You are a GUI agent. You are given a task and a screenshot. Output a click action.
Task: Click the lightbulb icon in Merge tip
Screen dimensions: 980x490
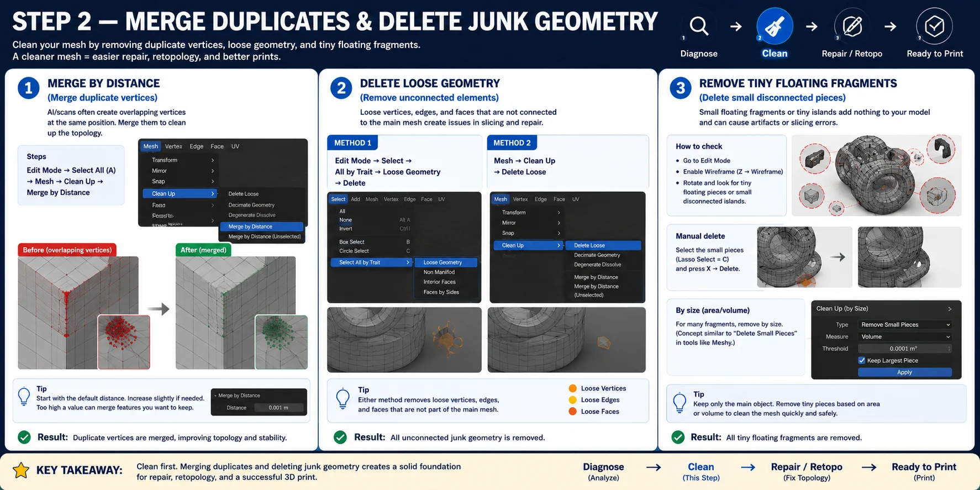pyautogui.click(x=24, y=397)
